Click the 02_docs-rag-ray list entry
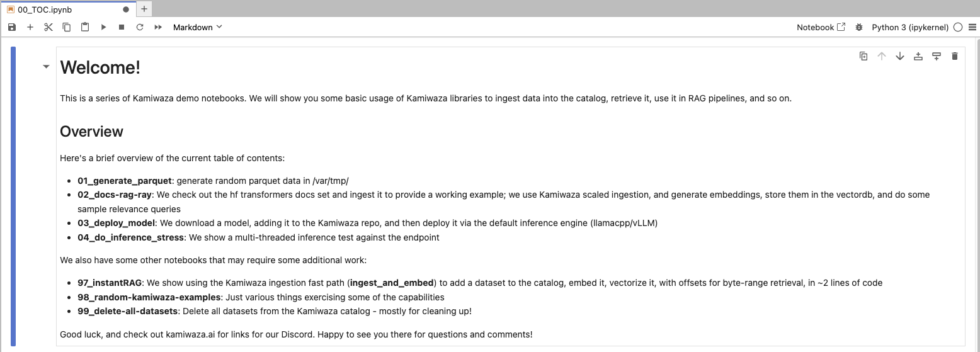 [503, 202]
